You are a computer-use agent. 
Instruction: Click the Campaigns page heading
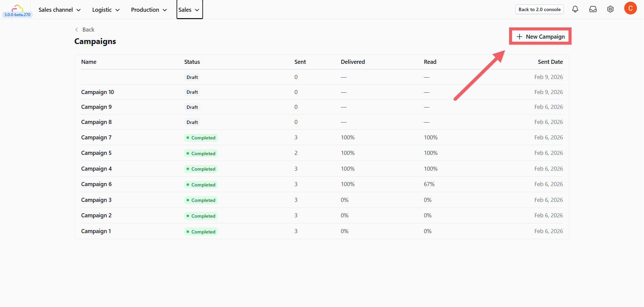coord(95,41)
